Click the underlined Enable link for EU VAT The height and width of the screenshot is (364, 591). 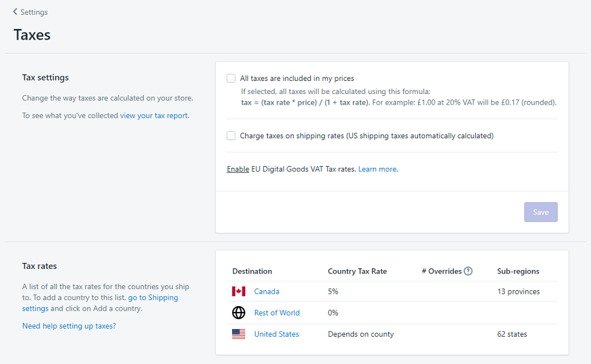pyautogui.click(x=238, y=168)
